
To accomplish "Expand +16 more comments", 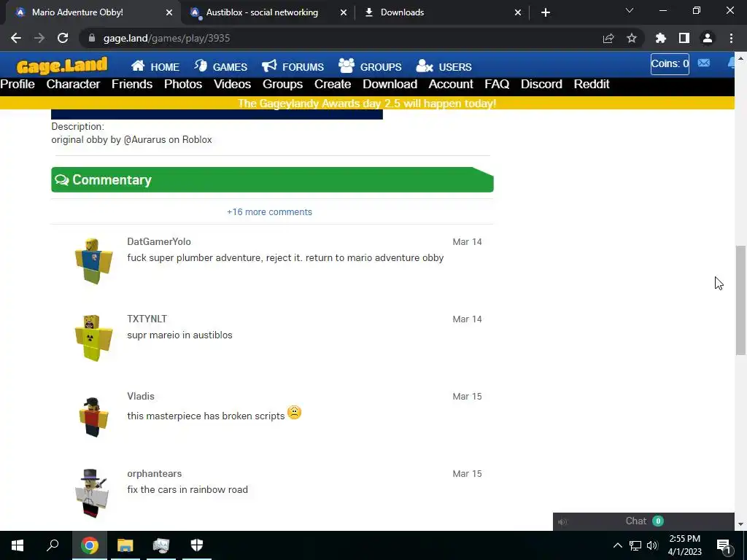I will click(270, 212).
